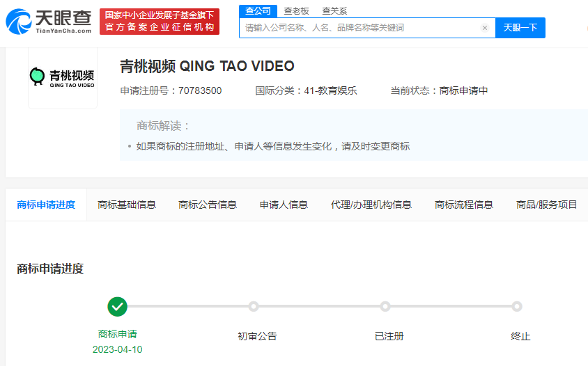This screenshot has width=588, height=366.
Task: Select the 终止 step label
Action: [x=520, y=336]
